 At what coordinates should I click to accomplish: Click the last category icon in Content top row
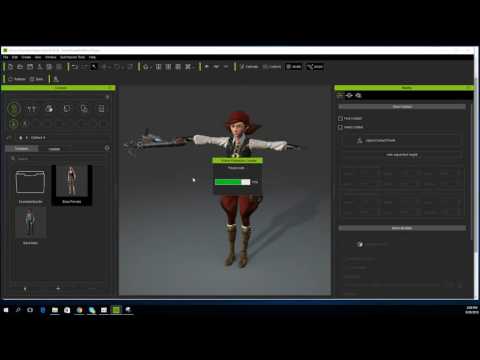coord(101,109)
